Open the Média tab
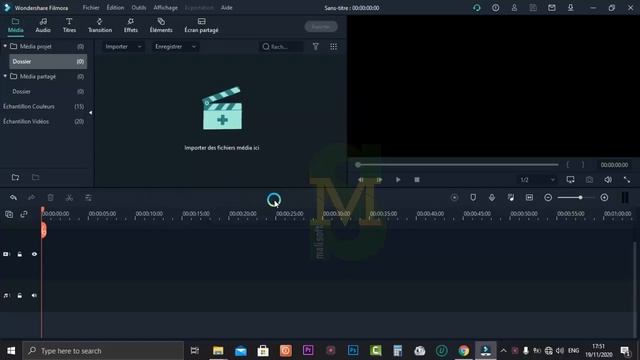Image resolution: width=640 pixels, height=360 pixels. pos(16,25)
